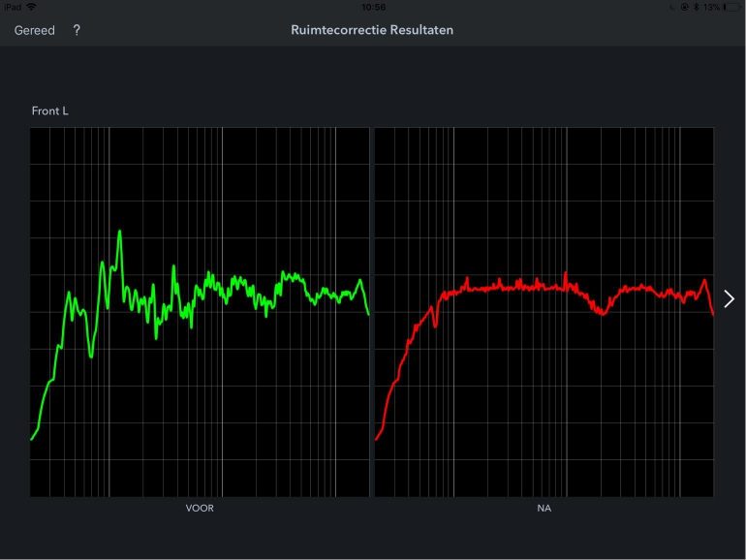The width and height of the screenshot is (746, 560).
Task: Tap the Ruimtecorrectie Resultaten title
Action: (x=372, y=30)
